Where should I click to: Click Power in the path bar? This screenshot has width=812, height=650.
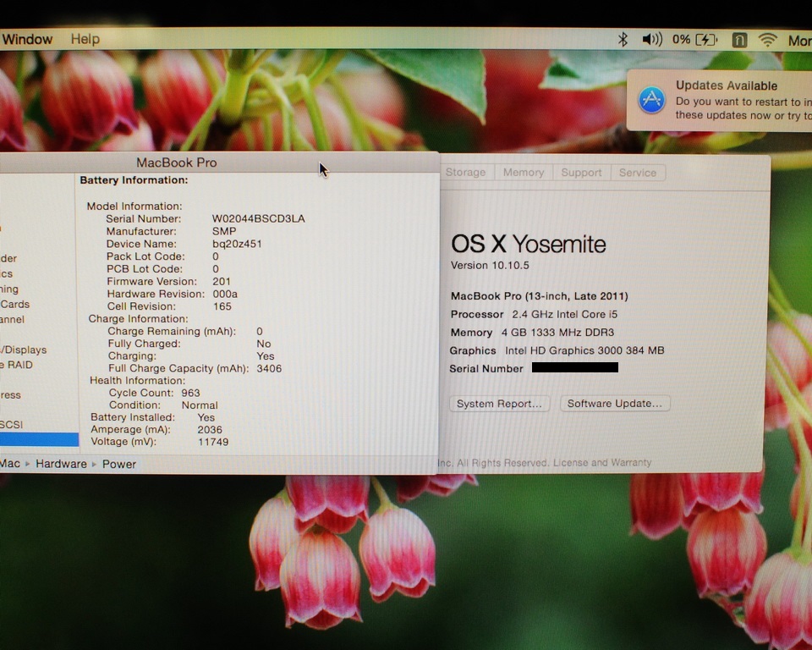point(119,464)
